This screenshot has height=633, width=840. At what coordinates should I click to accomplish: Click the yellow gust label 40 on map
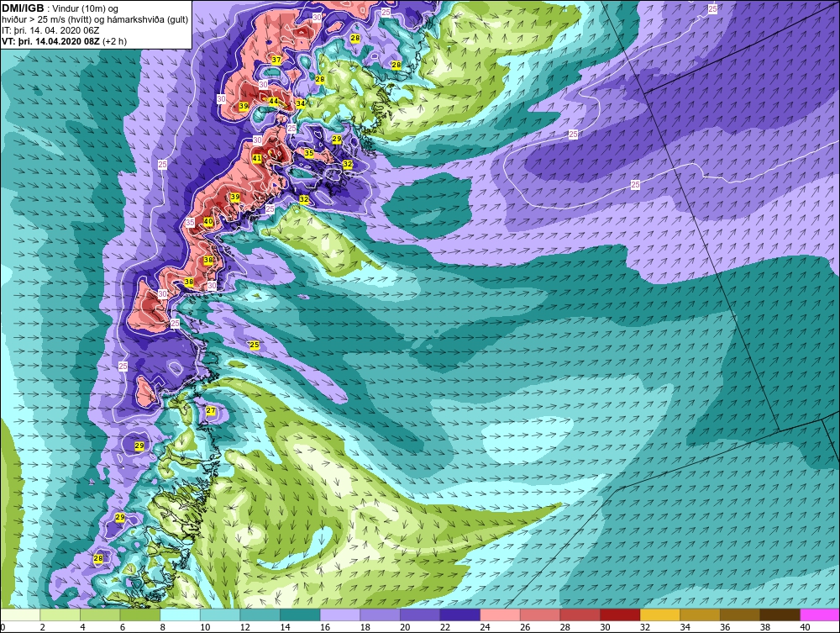coord(208,221)
